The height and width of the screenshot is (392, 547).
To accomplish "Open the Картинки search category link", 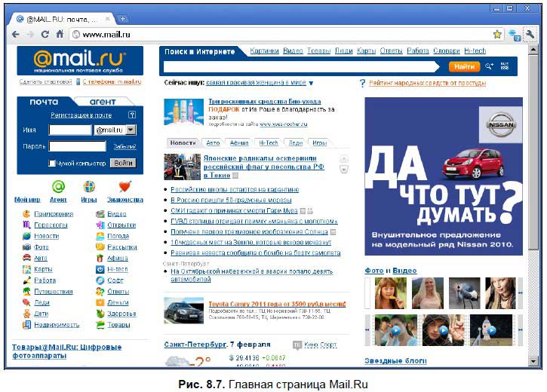I will coord(264,51).
